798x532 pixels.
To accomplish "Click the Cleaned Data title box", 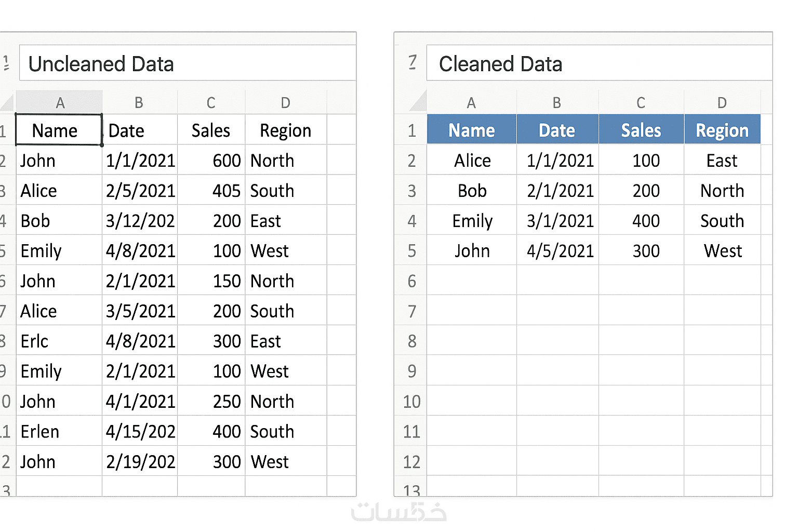I will [598, 63].
